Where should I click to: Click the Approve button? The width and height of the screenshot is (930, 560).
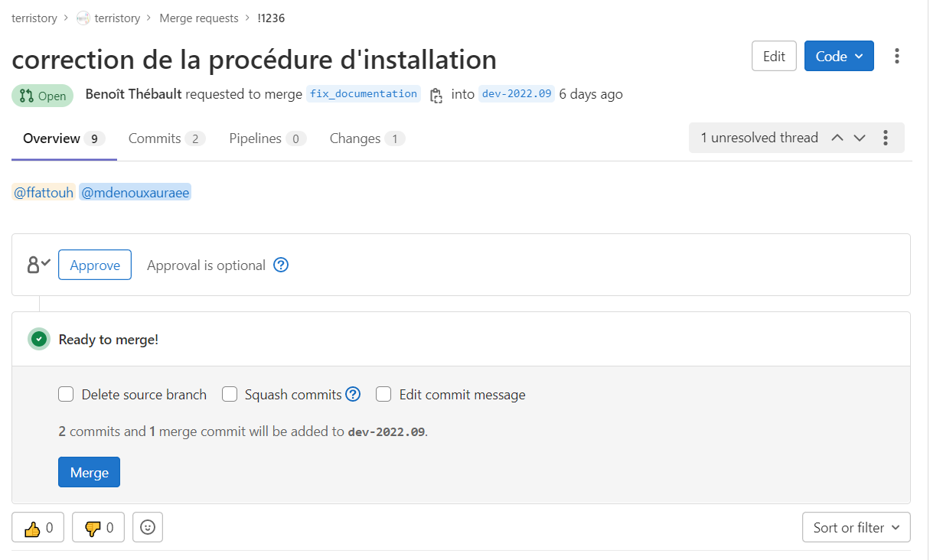95,265
